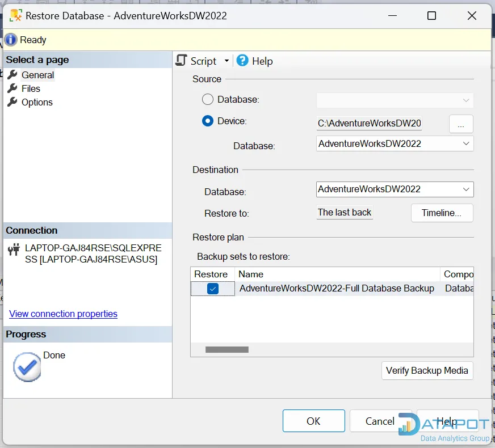Click the wrench icon beside Options

click(12, 102)
